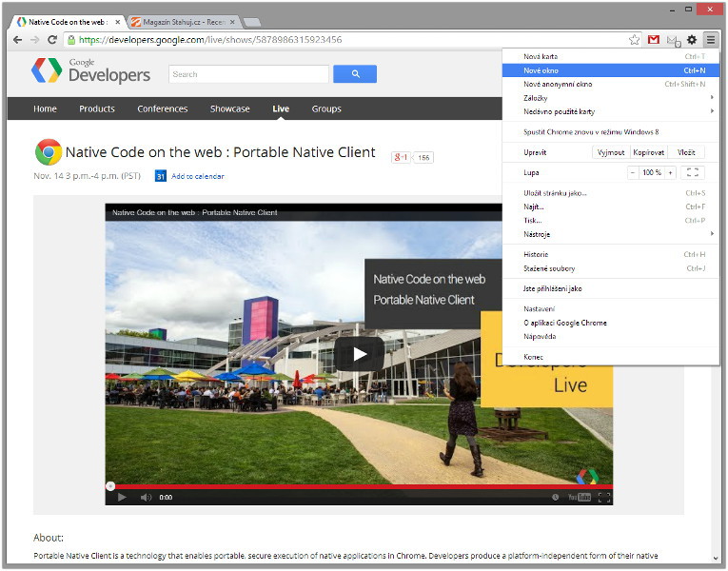Open a new tab with the tab-strip button
This screenshot has height=571, width=728.
click(251, 22)
